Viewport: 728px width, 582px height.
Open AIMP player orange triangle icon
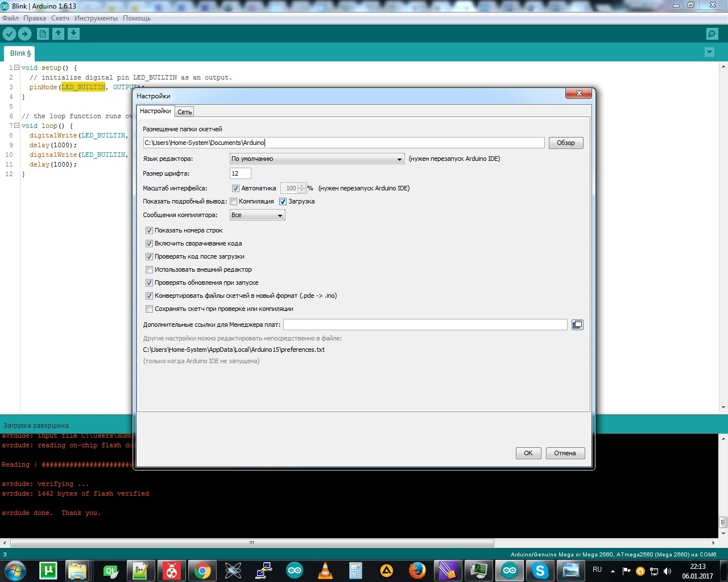[x=387, y=571]
